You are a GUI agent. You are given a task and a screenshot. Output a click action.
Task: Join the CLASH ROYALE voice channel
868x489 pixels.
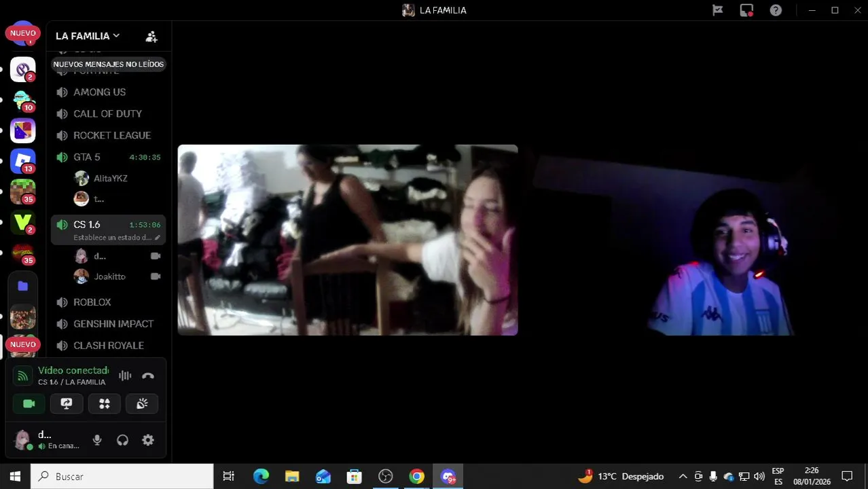109,346
